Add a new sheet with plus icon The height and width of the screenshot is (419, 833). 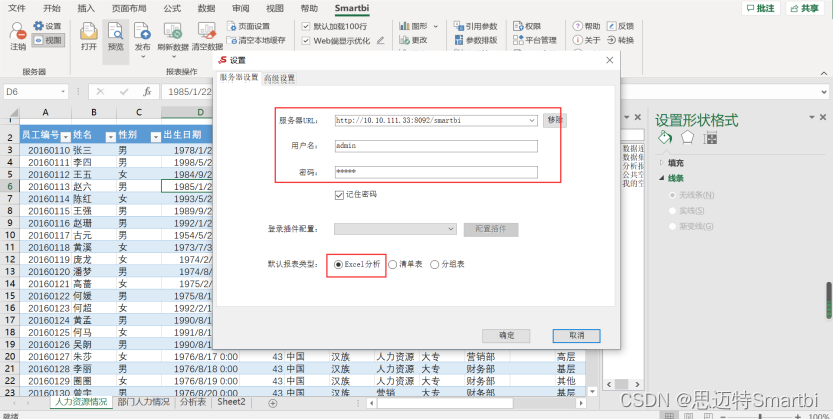point(273,403)
